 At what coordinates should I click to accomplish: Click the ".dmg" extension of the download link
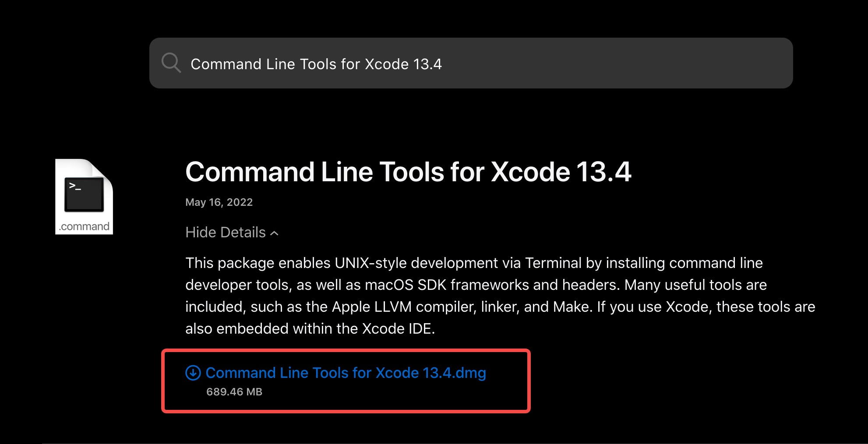pyautogui.click(x=469, y=373)
